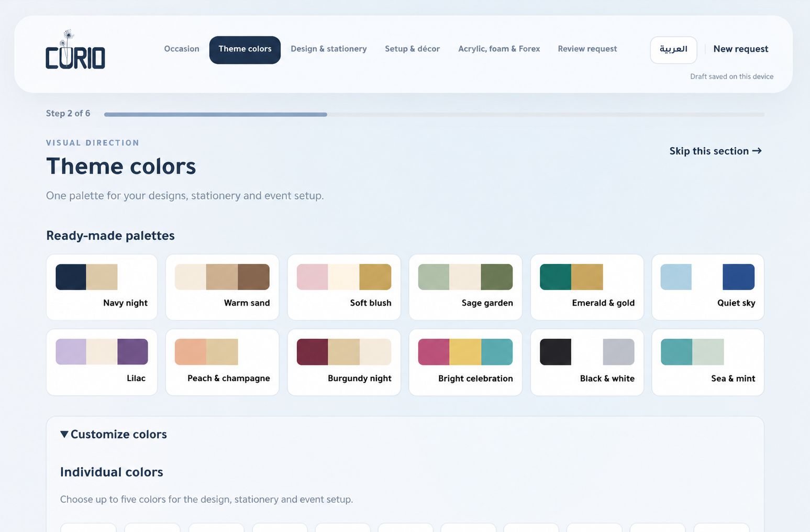
Task: Select the Peach & champagne palette
Action: (222, 362)
